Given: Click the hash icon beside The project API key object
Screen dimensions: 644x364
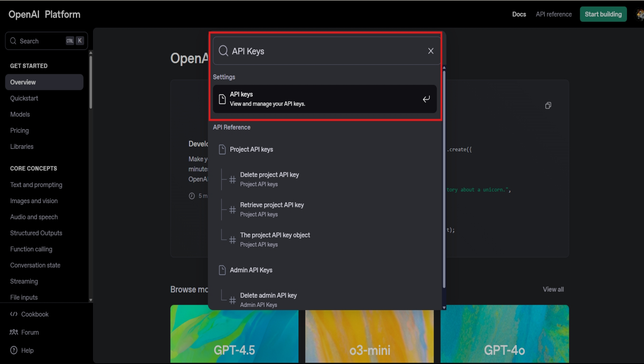Looking at the screenshot, I should click(x=232, y=240).
